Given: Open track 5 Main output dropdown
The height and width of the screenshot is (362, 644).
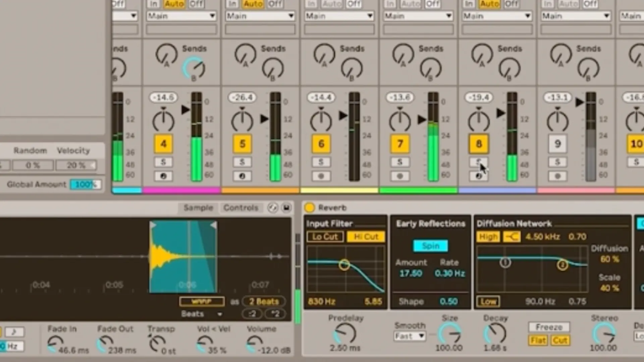Looking at the screenshot, I should (260, 16).
